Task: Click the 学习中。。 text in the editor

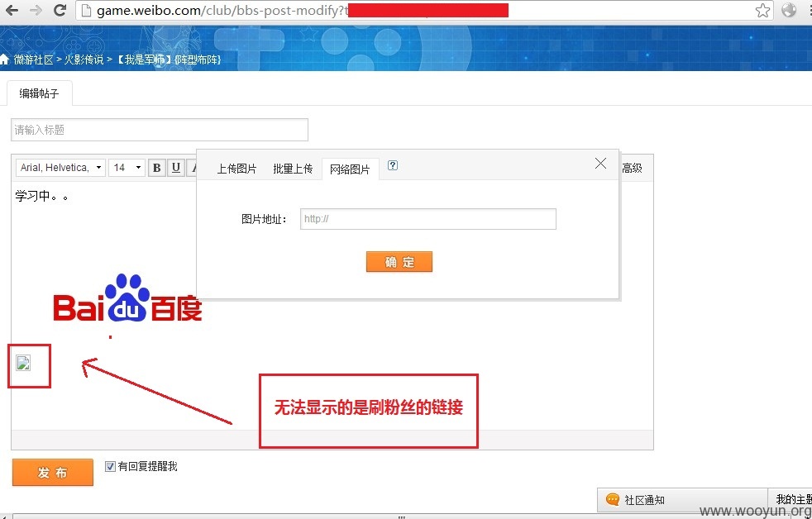Action: tap(42, 196)
